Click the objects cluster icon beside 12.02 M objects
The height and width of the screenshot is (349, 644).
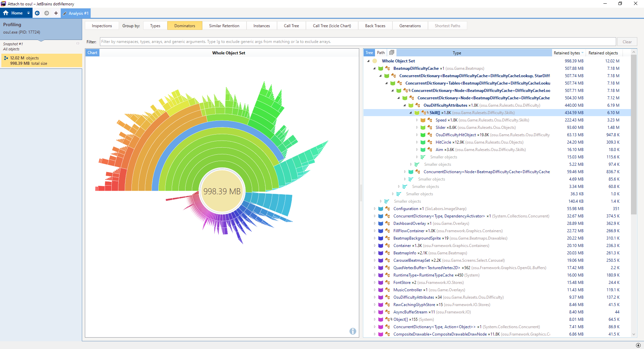(x=6, y=58)
